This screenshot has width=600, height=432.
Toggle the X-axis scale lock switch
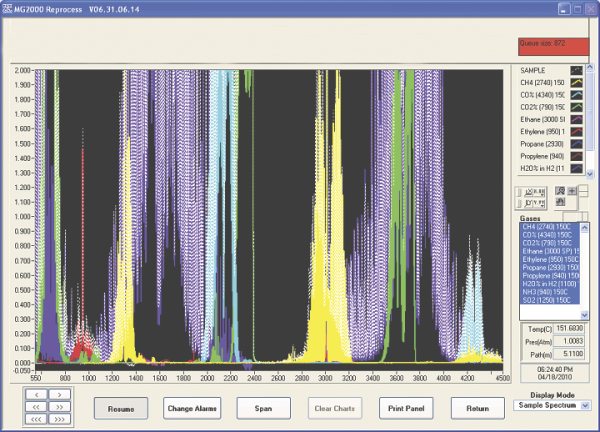pyautogui.click(x=519, y=192)
